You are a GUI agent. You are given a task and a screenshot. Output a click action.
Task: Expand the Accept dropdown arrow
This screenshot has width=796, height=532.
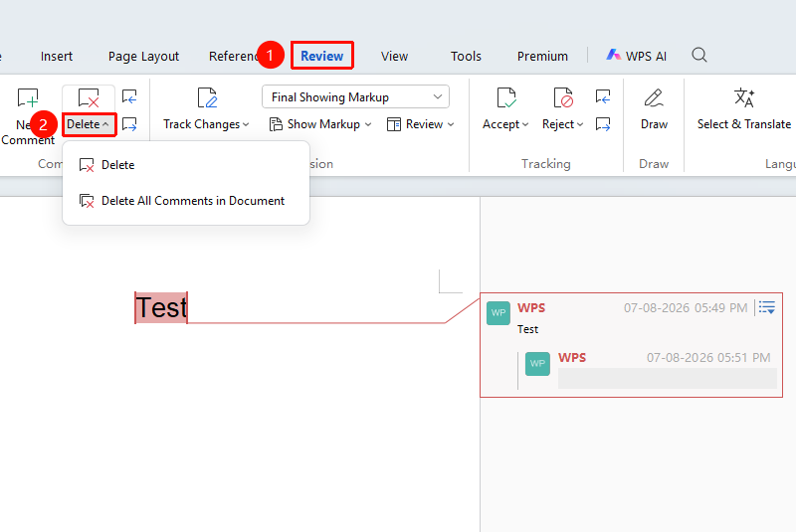(525, 124)
